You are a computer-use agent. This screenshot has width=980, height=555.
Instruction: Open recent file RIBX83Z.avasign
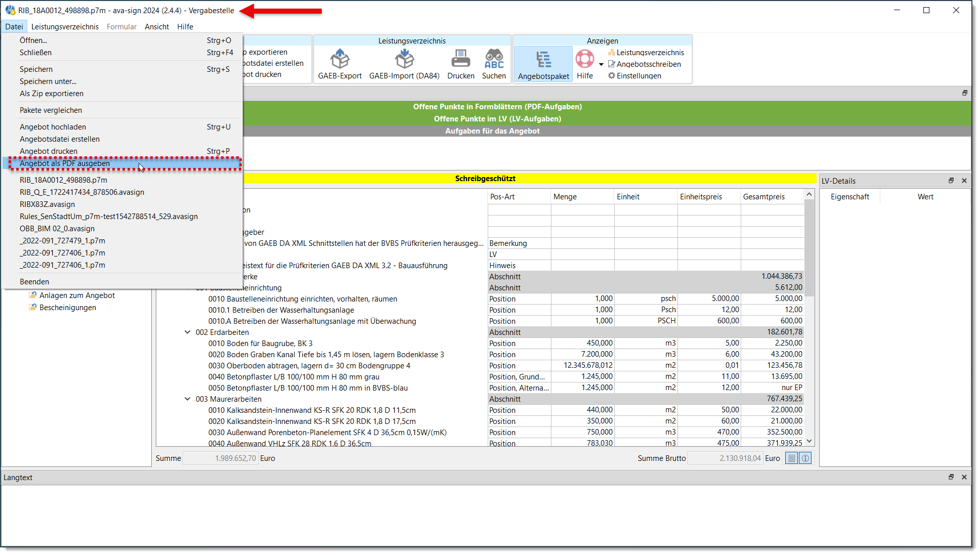click(x=122, y=204)
